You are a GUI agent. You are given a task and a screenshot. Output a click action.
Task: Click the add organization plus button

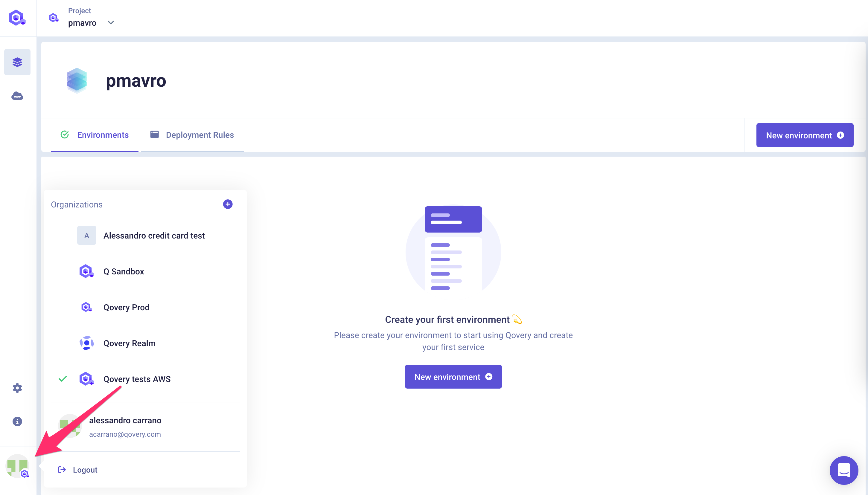[x=228, y=204]
